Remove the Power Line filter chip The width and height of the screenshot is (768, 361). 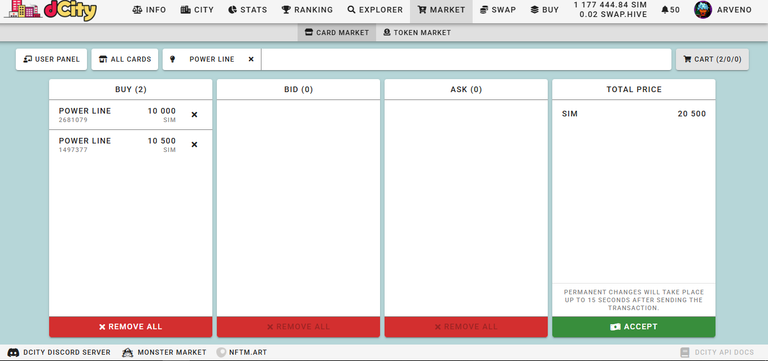(x=251, y=59)
